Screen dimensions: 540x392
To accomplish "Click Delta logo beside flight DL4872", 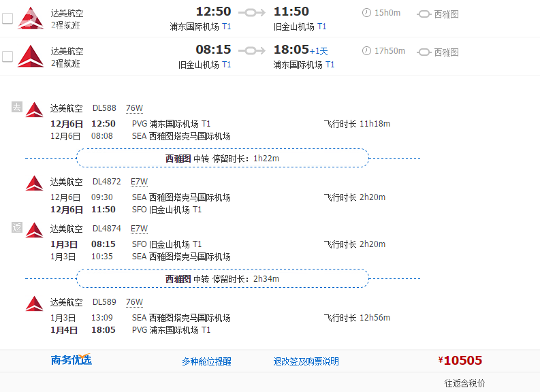I will click(34, 182).
